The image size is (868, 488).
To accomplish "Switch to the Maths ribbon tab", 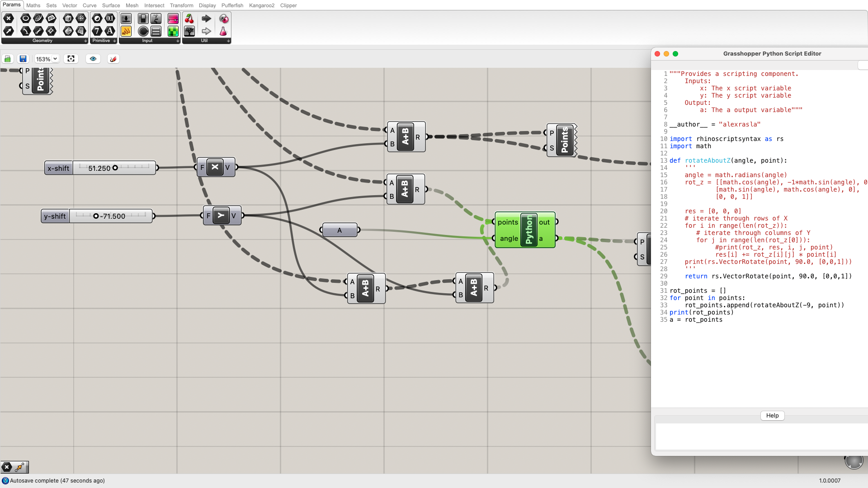I will (33, 5).
